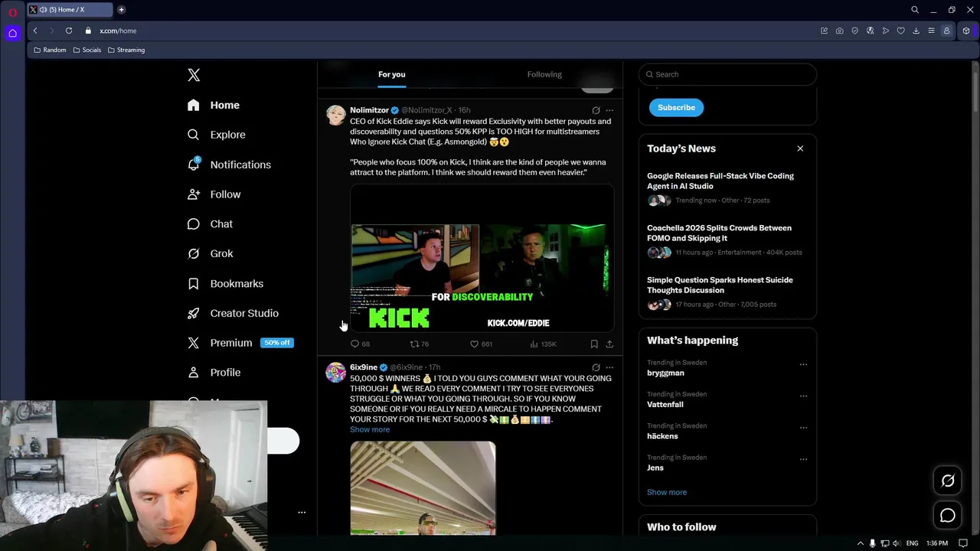Click the Nolimitzor username link
The width and height of the screenshot is (980, 551).
(369, 110)
